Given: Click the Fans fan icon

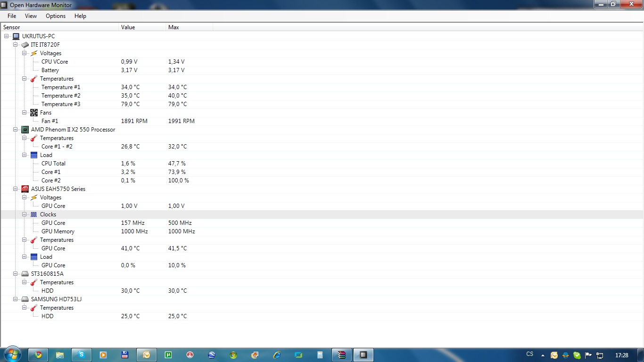Looking at the screenshot, I should pos(34,113).
